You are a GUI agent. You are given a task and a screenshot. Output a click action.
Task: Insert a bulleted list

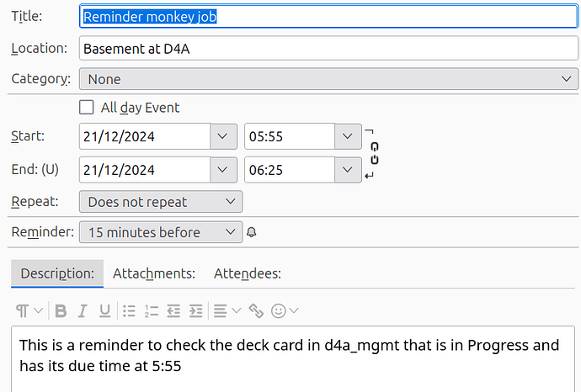click(x=129, y=310)
